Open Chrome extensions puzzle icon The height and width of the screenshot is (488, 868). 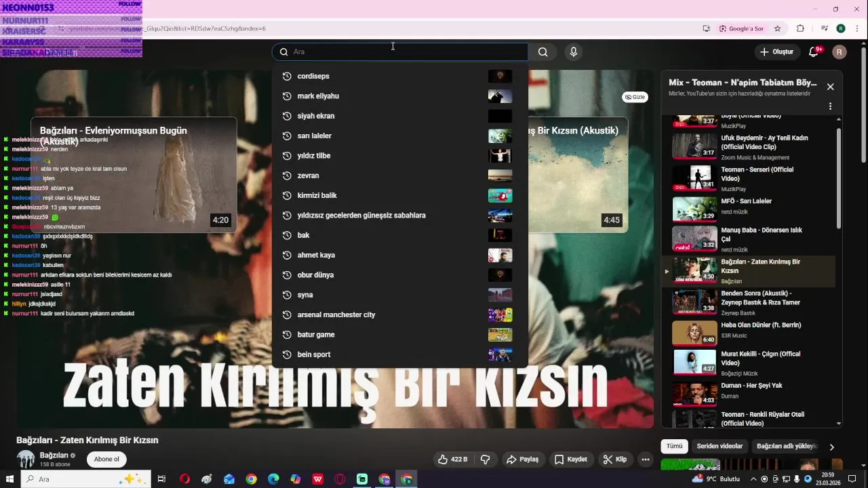(x=800, y=28)
